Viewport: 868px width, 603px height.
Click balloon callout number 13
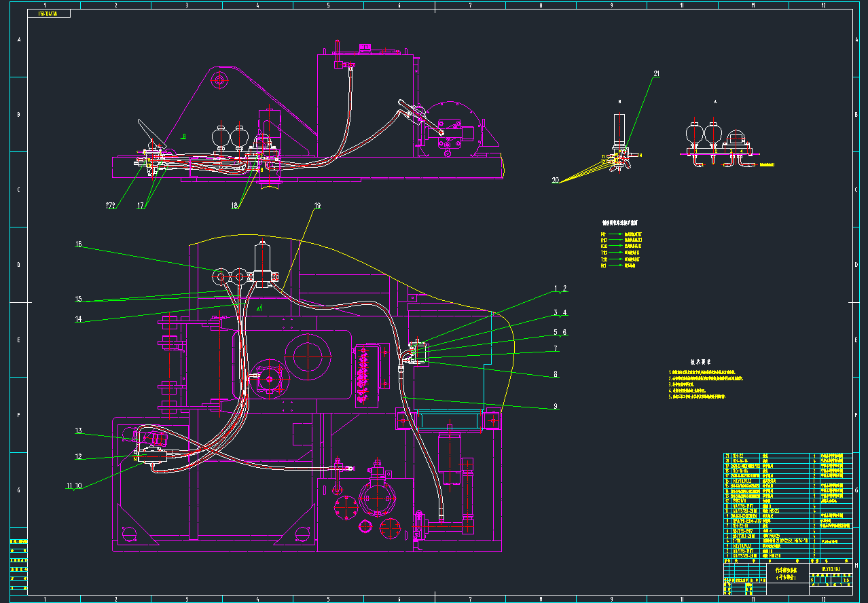click(x=79, y=431)
